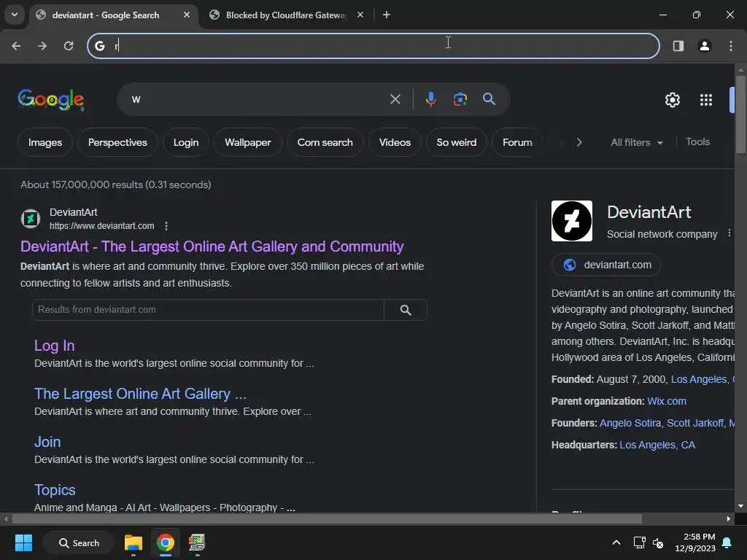Click the deviantart.com site search magnifier
The image size is (747, 560).
[406, 310]
